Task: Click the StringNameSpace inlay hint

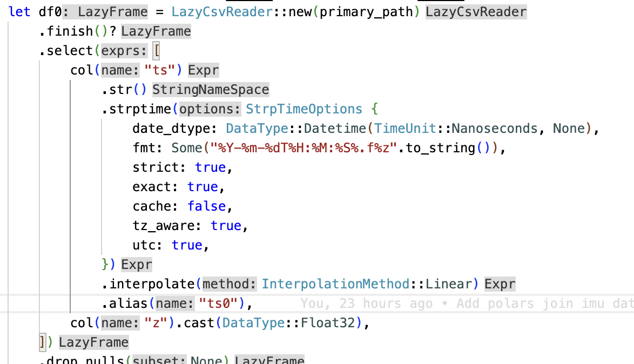Action: pos(211,89)
